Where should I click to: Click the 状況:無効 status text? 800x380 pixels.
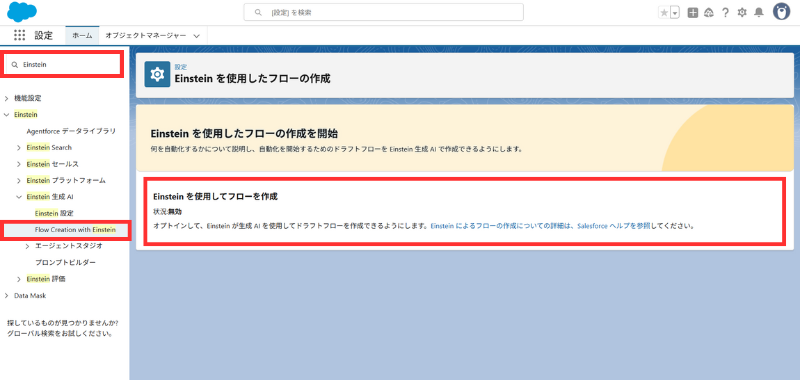click(167, 211)
